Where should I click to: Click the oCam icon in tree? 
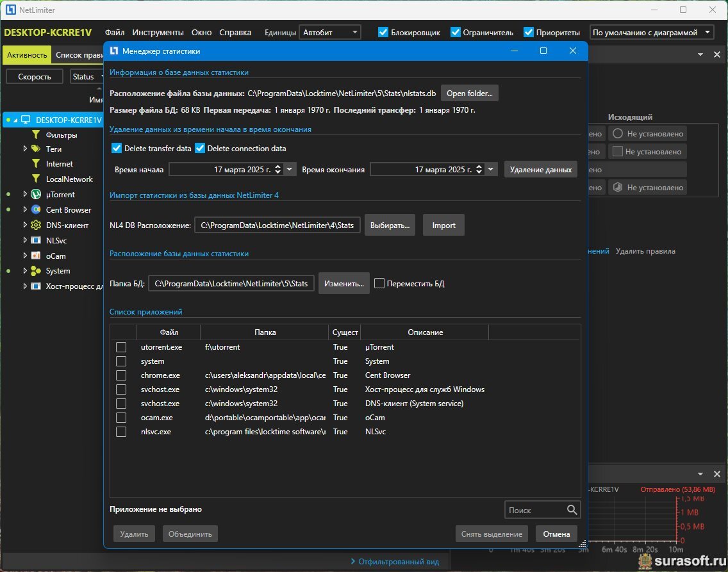coord(36,256)
